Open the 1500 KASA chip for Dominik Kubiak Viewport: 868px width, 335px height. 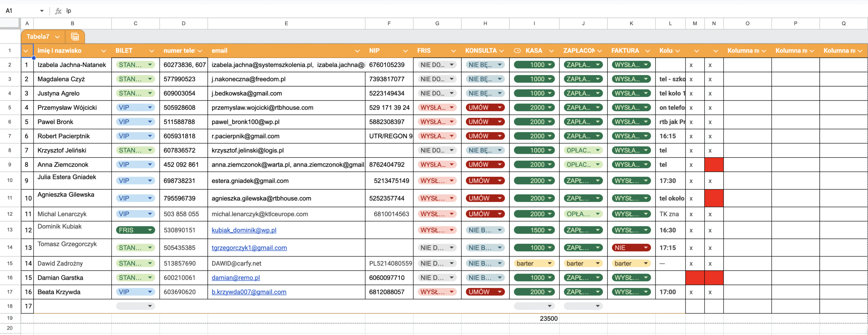(534, 230)
